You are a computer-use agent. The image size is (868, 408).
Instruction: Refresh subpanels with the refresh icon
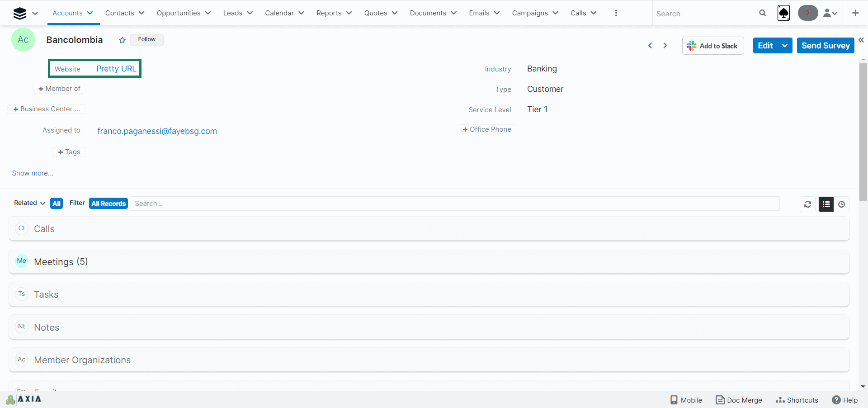click(808, 204)
